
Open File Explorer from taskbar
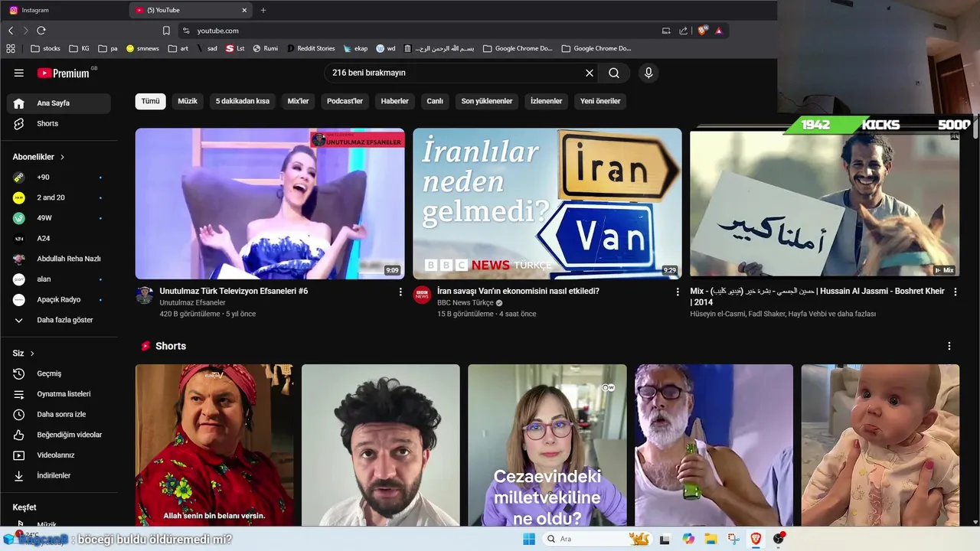pos(710,539)
